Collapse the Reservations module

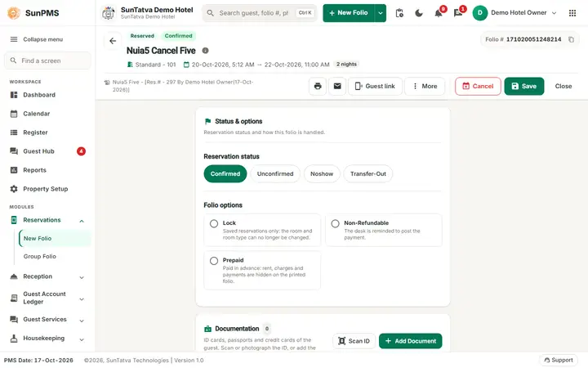click(82, 221)
